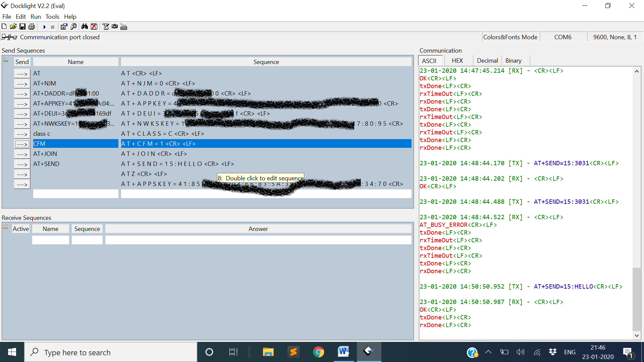Select the class c name cell
The height and width of the screenshot is (362, 644).
(75, 134)
